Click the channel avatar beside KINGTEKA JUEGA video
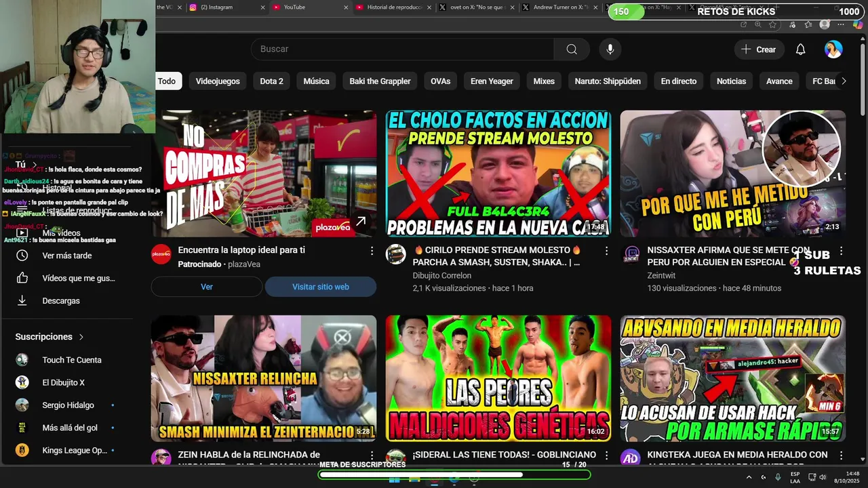868x488 pixels. 631,457
